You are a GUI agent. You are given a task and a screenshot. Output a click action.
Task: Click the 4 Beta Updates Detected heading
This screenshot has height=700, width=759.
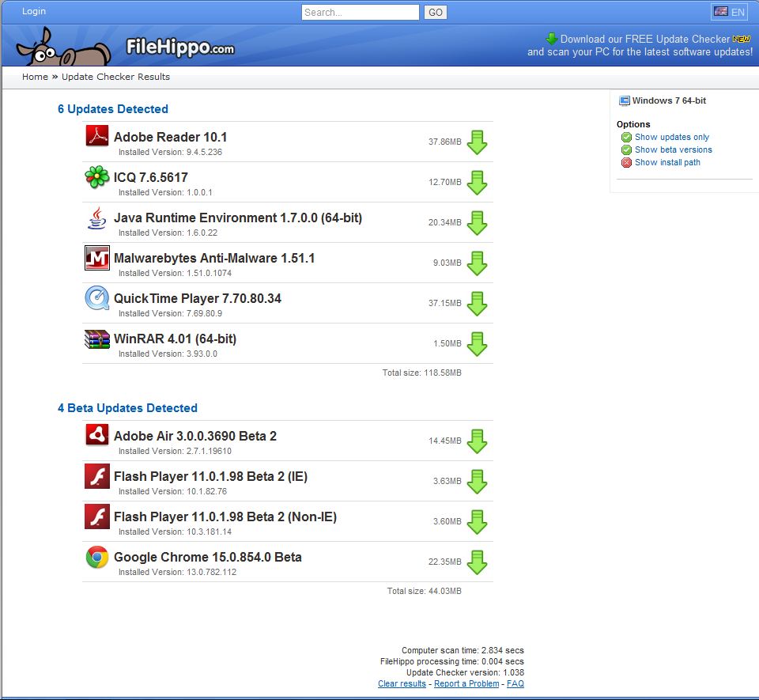tap(127, 408)
